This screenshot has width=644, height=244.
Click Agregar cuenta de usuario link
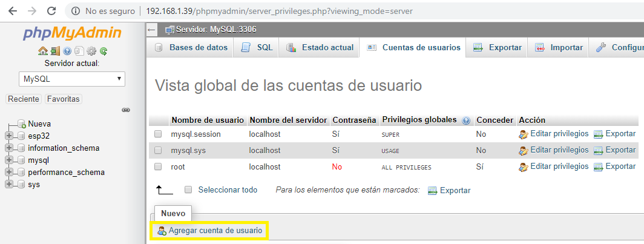point(215,231)
